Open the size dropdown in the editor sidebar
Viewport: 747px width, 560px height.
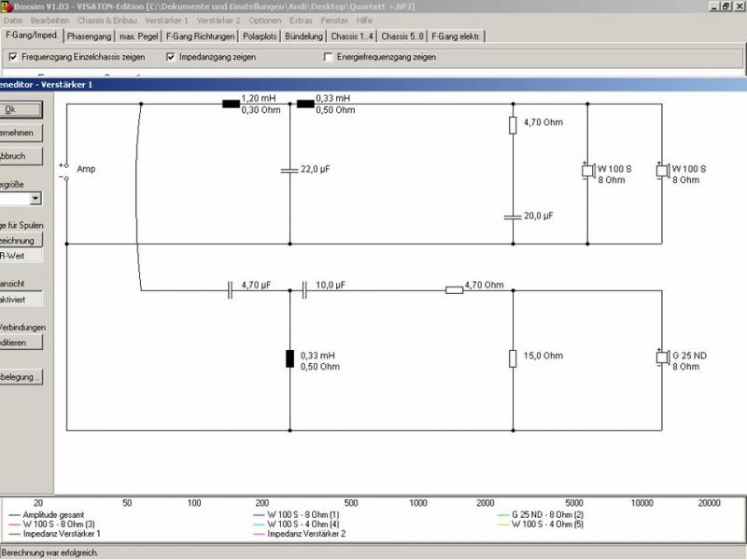coord(35,198)
